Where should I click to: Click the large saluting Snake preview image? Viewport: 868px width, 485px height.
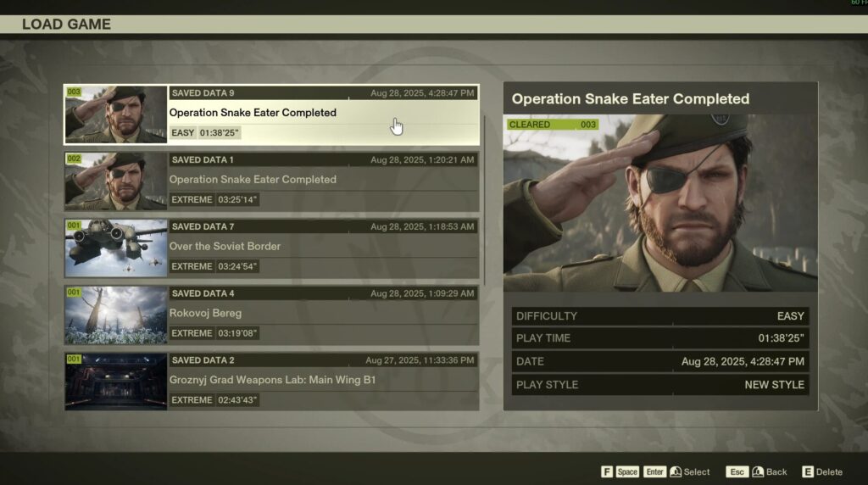[659, 203]
